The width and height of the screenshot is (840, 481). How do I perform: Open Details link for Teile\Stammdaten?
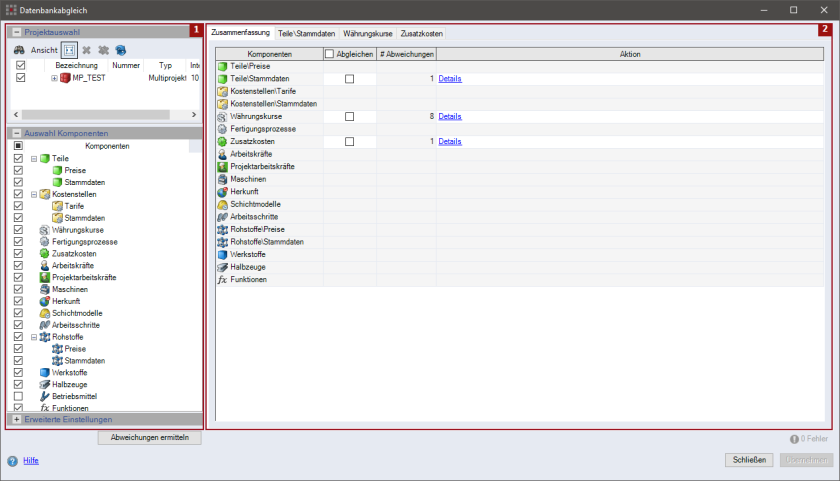pyautogui.click(x=450, y=79)
